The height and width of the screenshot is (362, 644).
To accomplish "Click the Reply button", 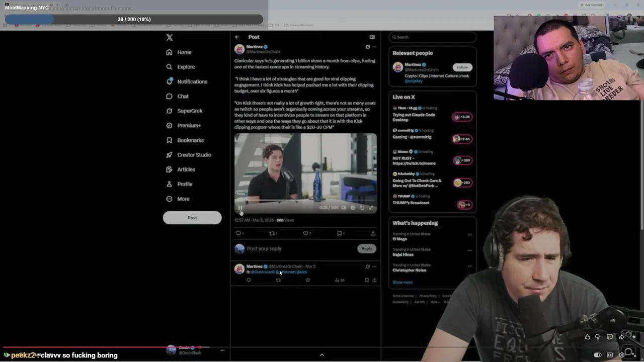I will point(367,248).
